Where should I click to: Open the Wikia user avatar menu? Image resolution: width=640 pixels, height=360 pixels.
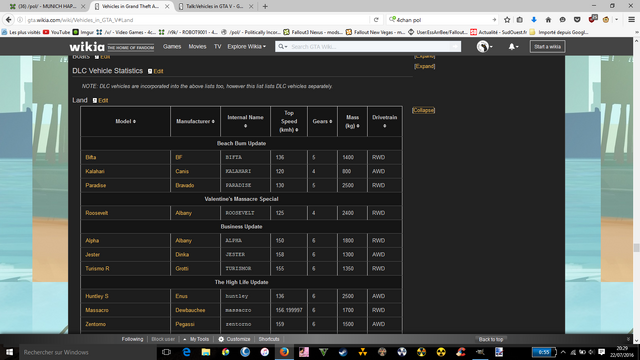(484, 47)
